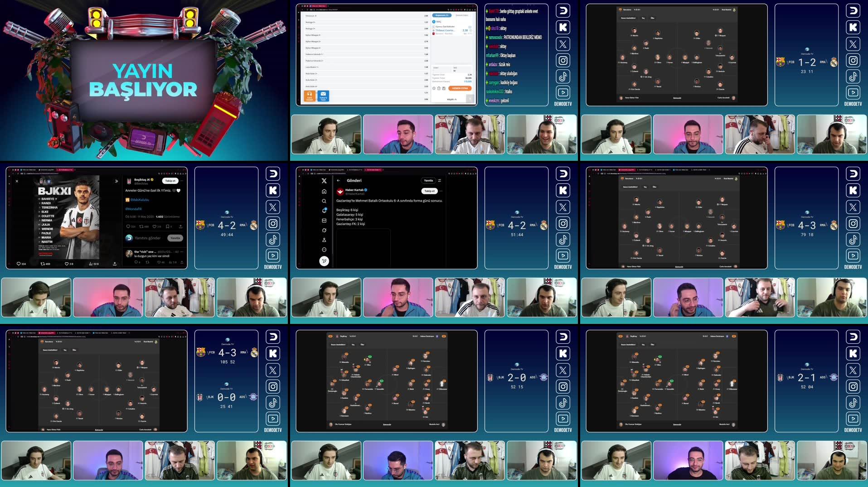The height and width of the screenshot is (487, 868).
Task: Click the line Galatasaray: 5 kişi in the tweet
Action: point(349,215)
